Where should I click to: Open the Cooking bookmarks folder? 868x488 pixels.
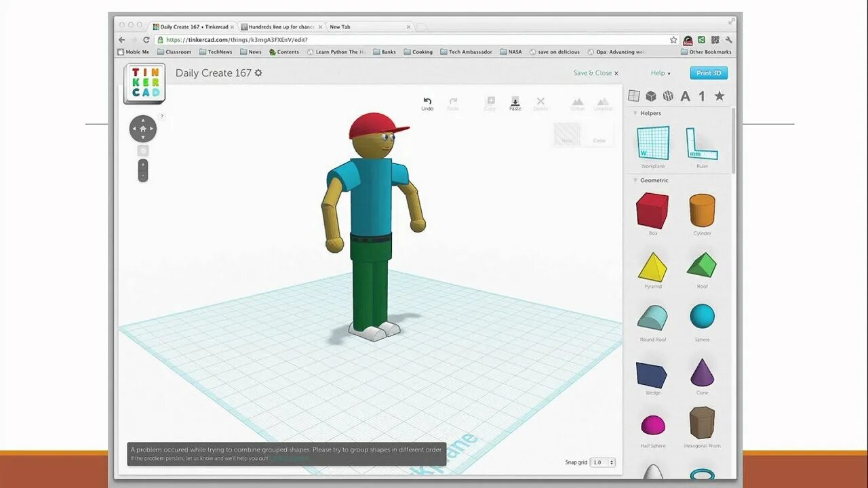tap(418, 52)
